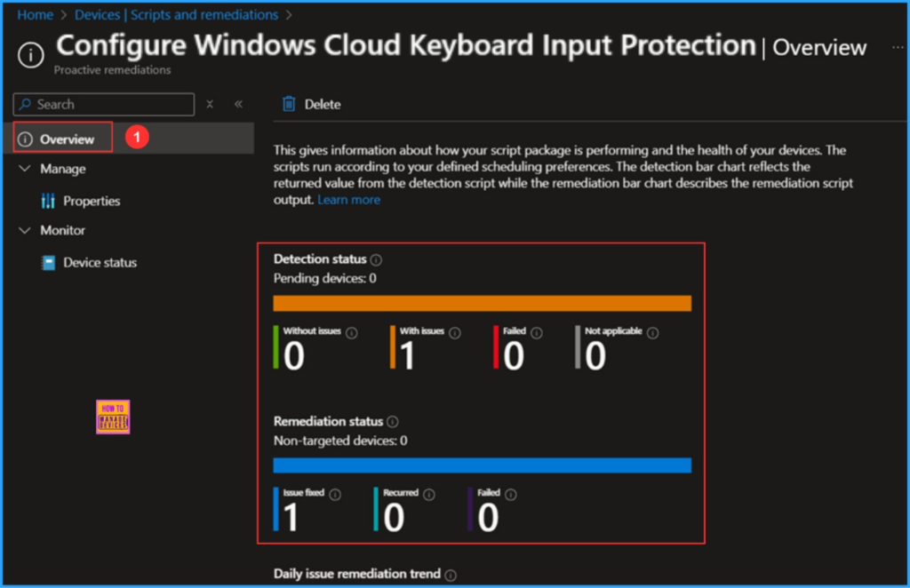Open the Learn more link
Image resolution: width=910 pixels, height=588 pixels.
coord(348,199)
